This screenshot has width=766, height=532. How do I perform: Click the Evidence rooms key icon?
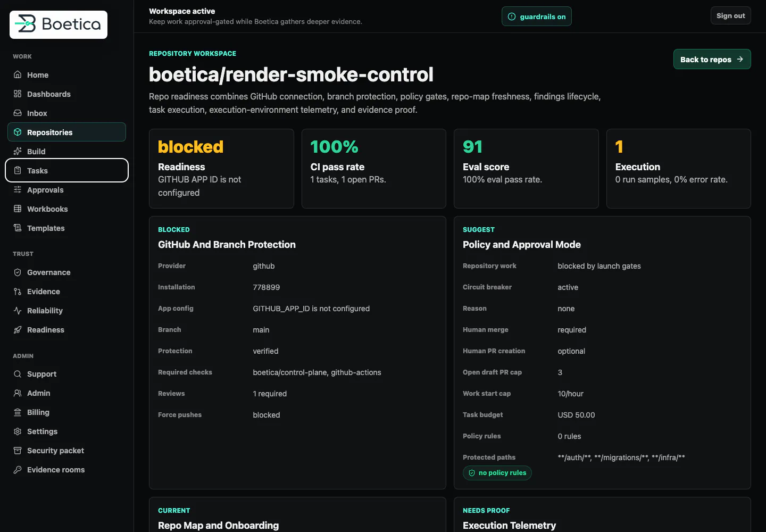(18, 470)
